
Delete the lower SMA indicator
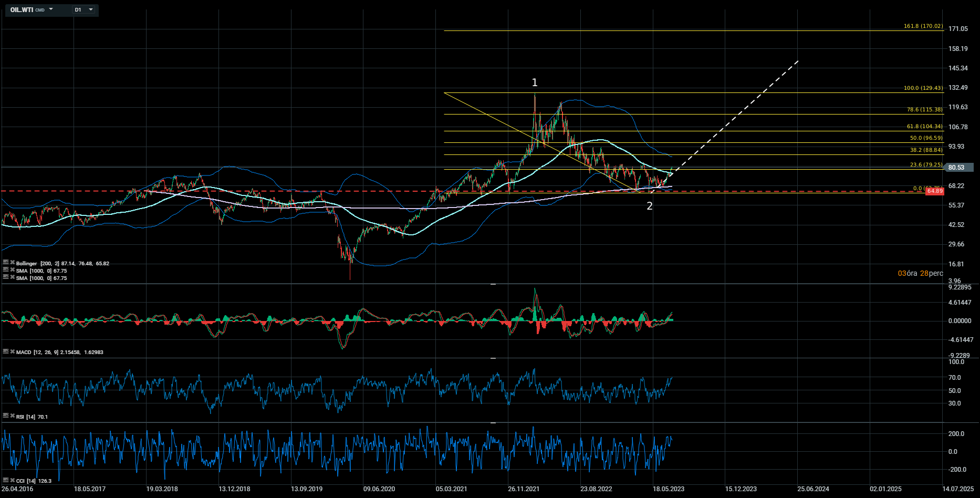click(12, 277)
